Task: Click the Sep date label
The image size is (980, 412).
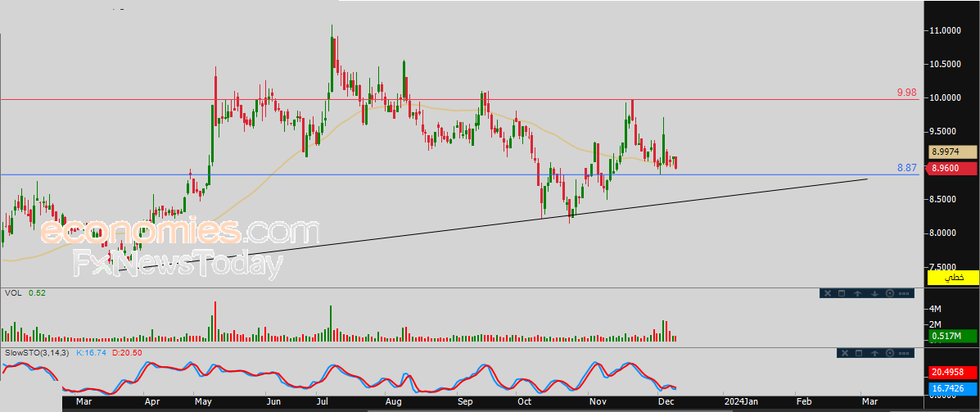Action: pos(466,403)
